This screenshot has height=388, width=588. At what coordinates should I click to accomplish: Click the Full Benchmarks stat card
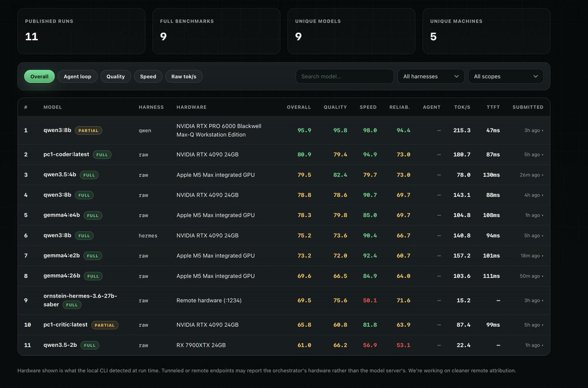click(x=216, y=30)
